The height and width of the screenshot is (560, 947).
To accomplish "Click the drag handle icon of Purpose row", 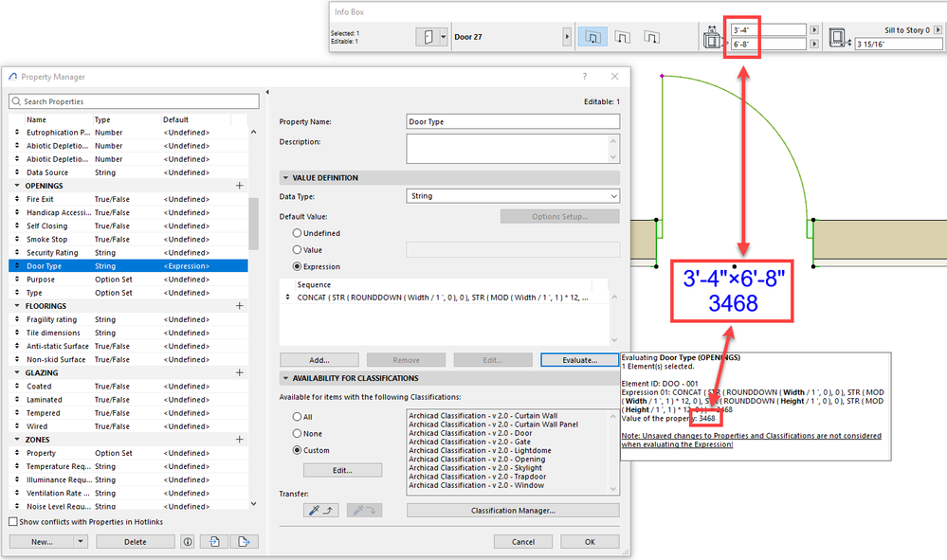I will (17, 280).
